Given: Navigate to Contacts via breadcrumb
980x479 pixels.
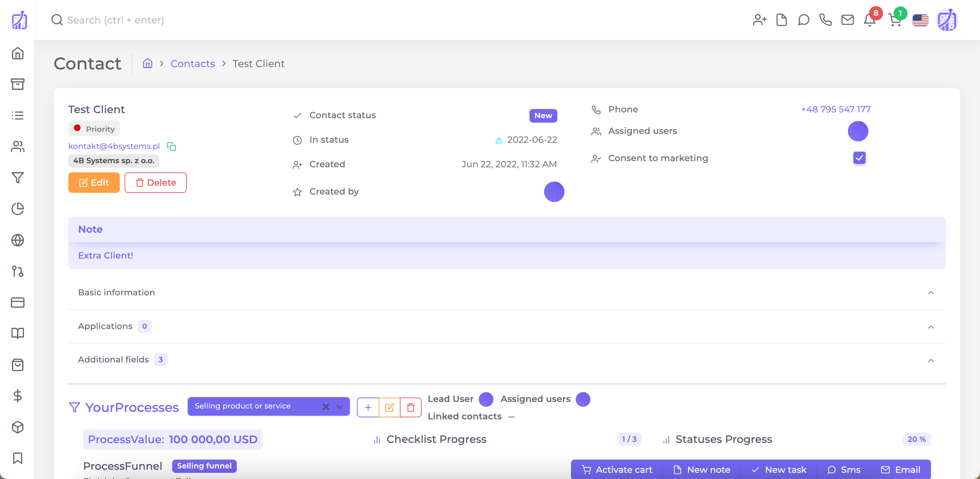Looking at the screenshot, I should coord(193,64).
